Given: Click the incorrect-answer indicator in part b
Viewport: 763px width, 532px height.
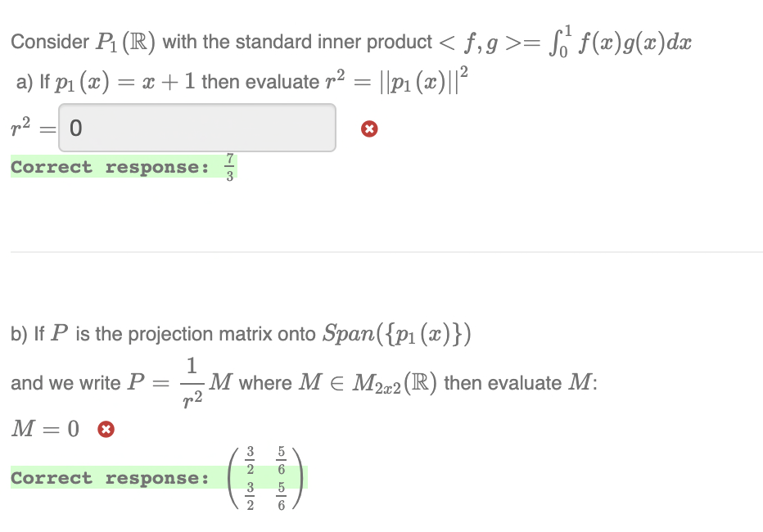Looking at the screenshot, I should 106,428.
